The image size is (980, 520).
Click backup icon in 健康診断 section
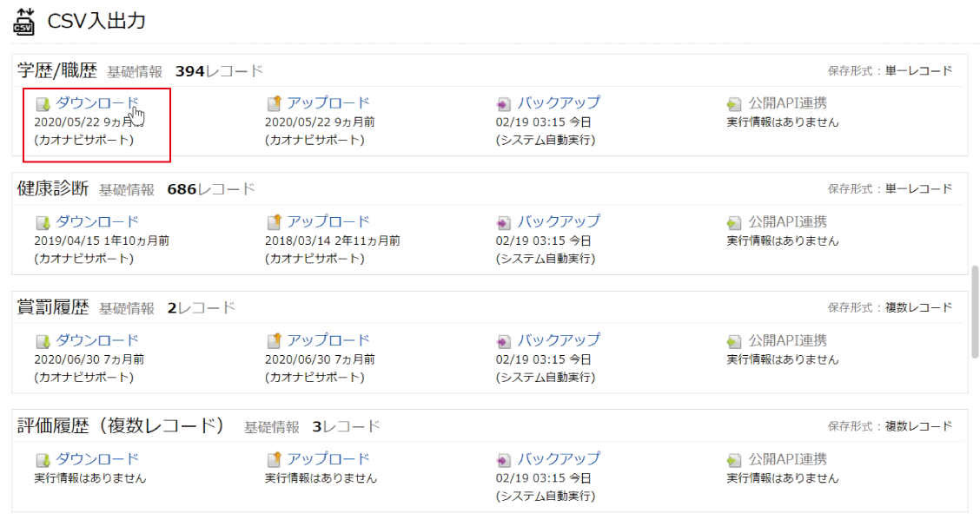(x=504, y=222)
